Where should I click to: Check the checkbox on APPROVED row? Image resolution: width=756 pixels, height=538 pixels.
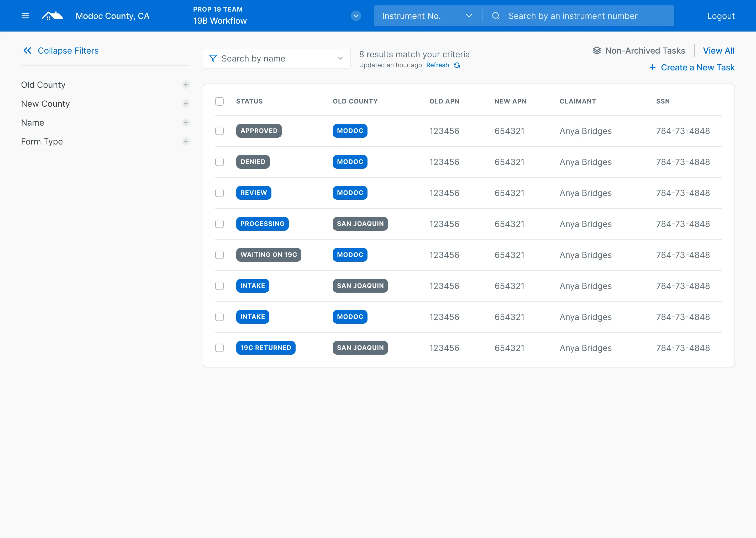point(220,130)
